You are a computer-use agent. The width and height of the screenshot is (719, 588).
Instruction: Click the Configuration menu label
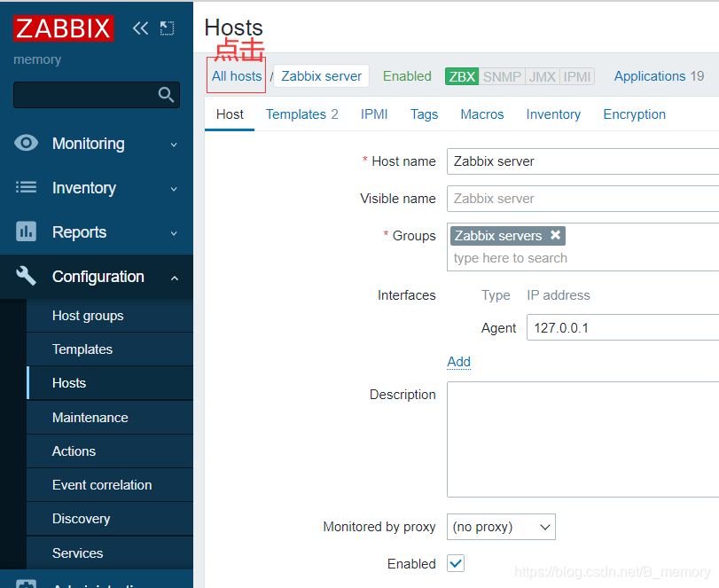pyautogui.click(x=98, y=277)
